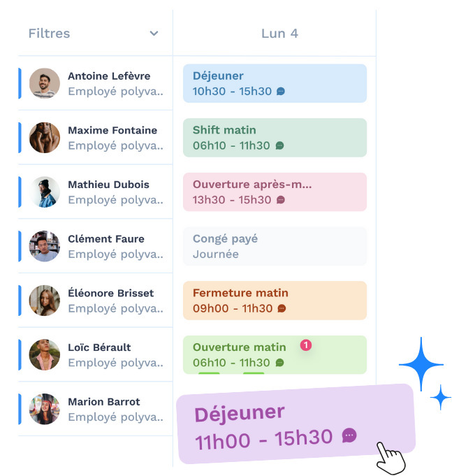Click the red notification badge showing 1
This screenshot has height=476, width=452.
coord(306,345)
